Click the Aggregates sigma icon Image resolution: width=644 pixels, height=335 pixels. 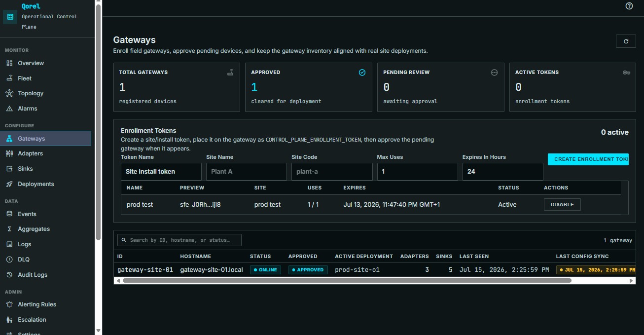pyautogui.click(x=9, y=229)
